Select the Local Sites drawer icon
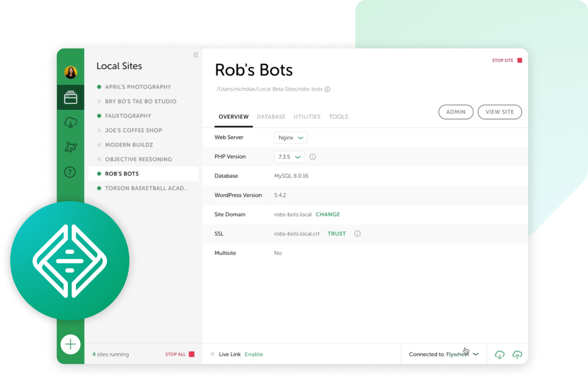The image size is (588, 379). click(71, 97)
